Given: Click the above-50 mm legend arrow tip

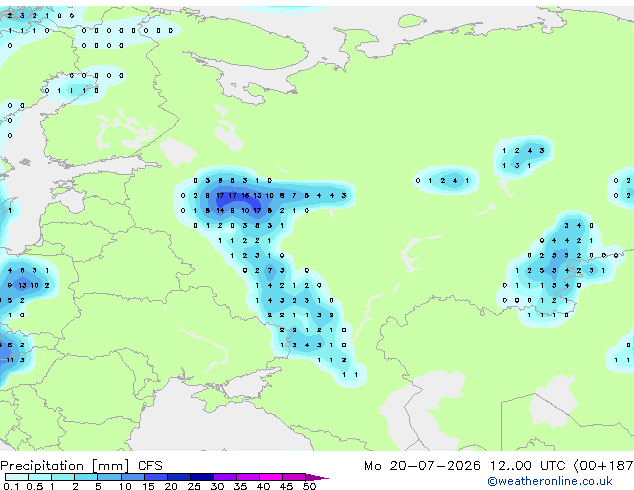Looking at the screenshot, I should [317, 478].
